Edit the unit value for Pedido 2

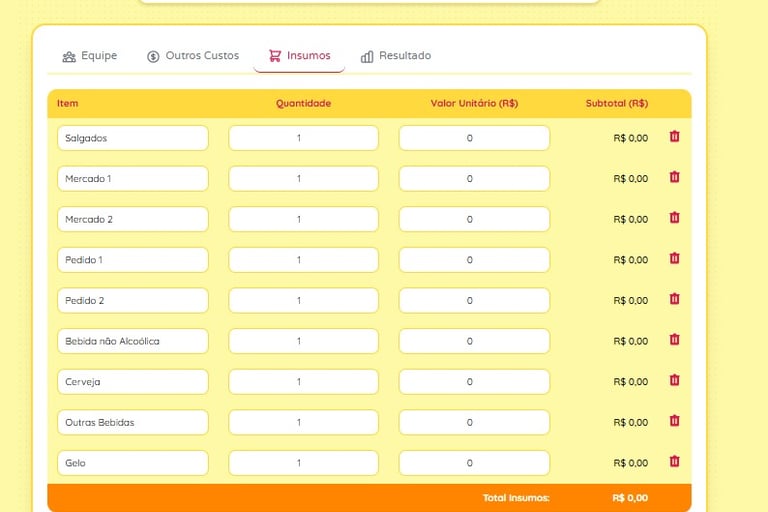474,301
